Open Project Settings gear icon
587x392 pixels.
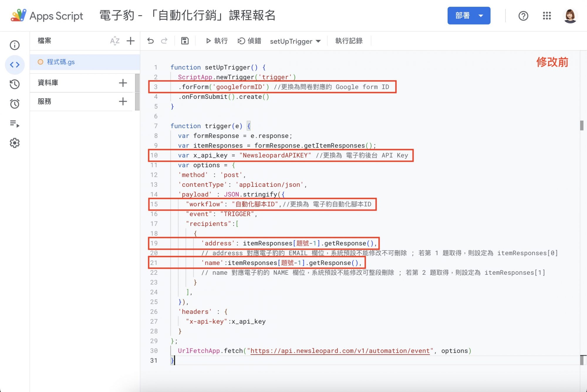click(x=15, y=143)
